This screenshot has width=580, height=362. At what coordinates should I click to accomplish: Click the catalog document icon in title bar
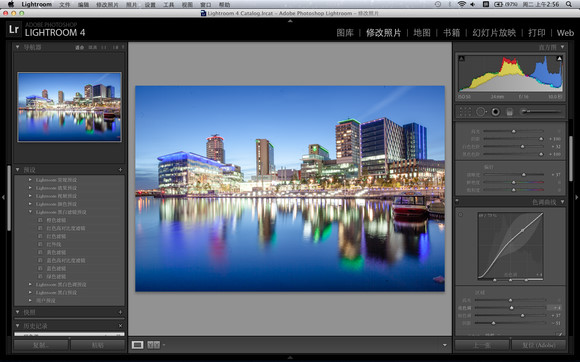tap(203, 13)
